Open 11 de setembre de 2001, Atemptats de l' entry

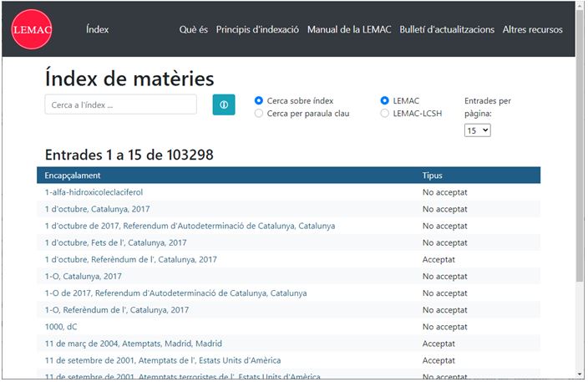[x=163, y=360]
